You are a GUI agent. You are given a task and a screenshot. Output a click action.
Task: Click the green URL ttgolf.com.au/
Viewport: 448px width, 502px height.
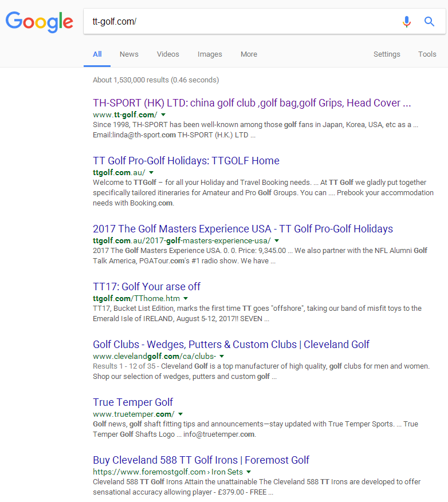(119, 172)
